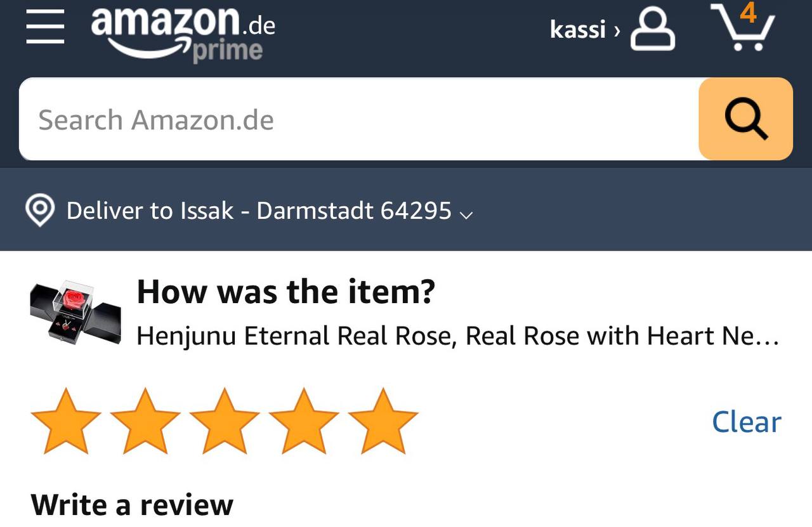
Task: Set the rating to two stars
Action: [145, 421]
